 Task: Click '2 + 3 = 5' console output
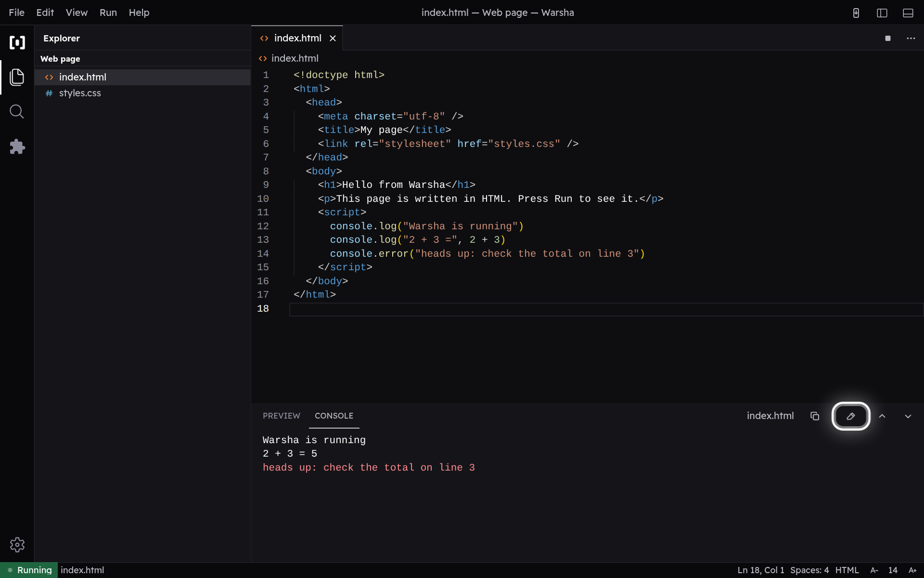point(290,454)
